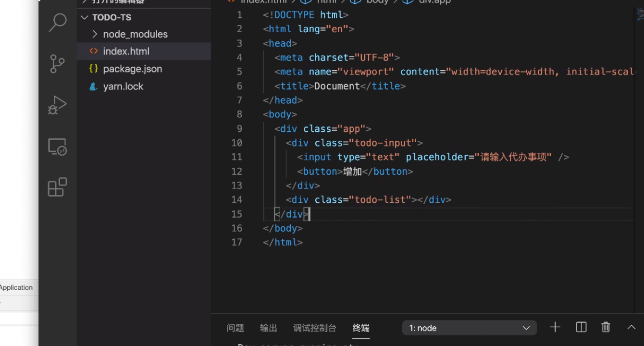Open the 1: node terminal dropdown

[469, 328]
